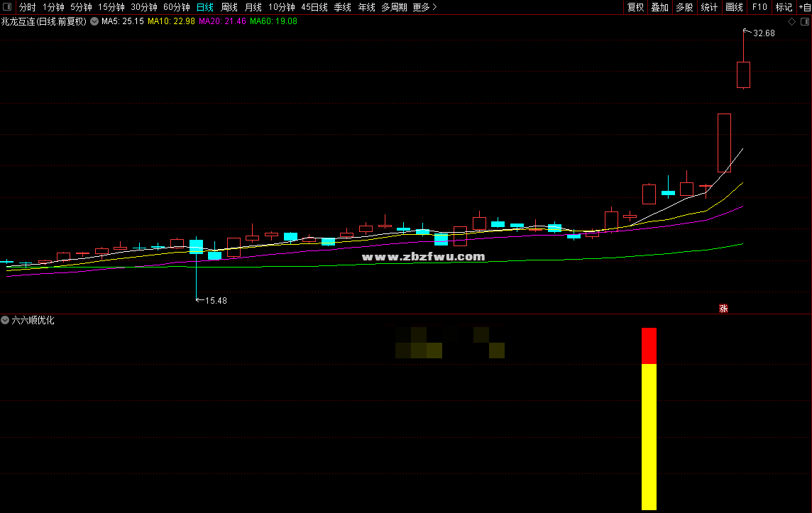This screenshot has height=513, width=812.
Task: Switch to 5分钟 period
Action: [x=82, y=7]
